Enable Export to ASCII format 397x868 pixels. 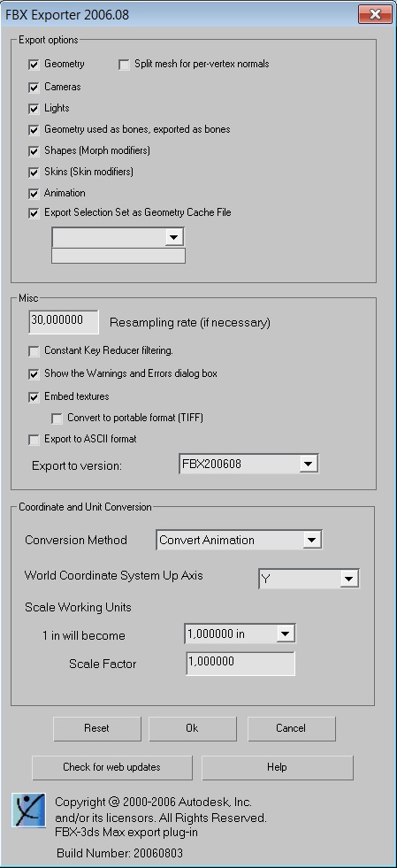pyautogui.click(x=34, y=440)
